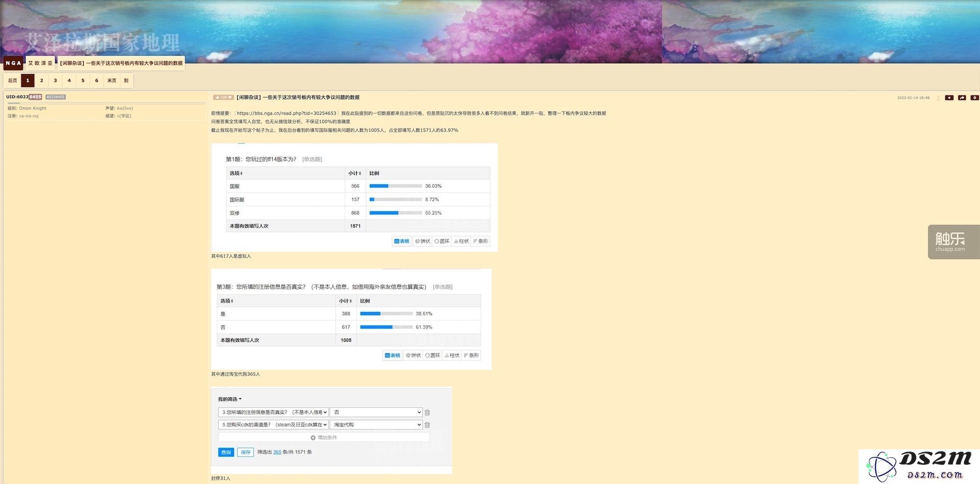
Task: Click the UID:60226455 poster name
Action: click(24, 96)
